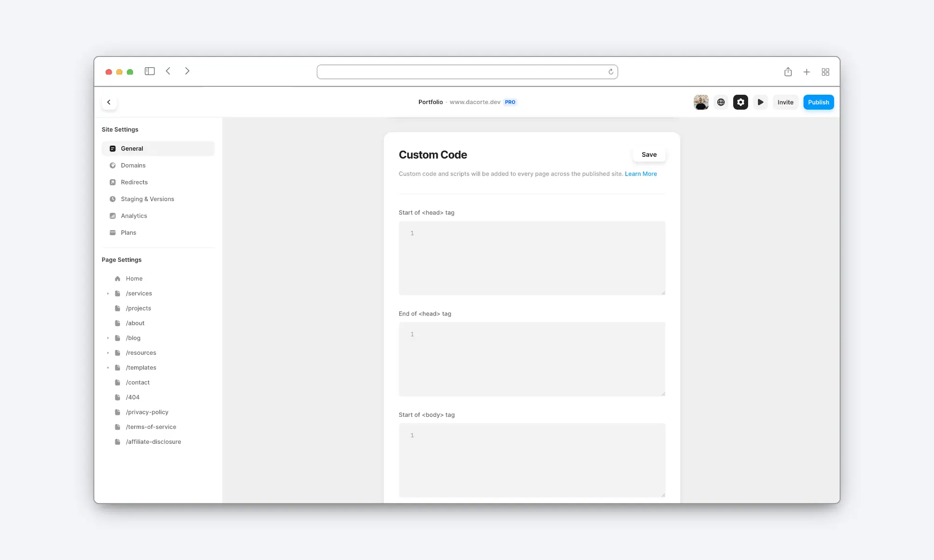Viewport: 934px width, 560px height.
Task: Click the back arrow navigation icon
Action: coord(109,102)
